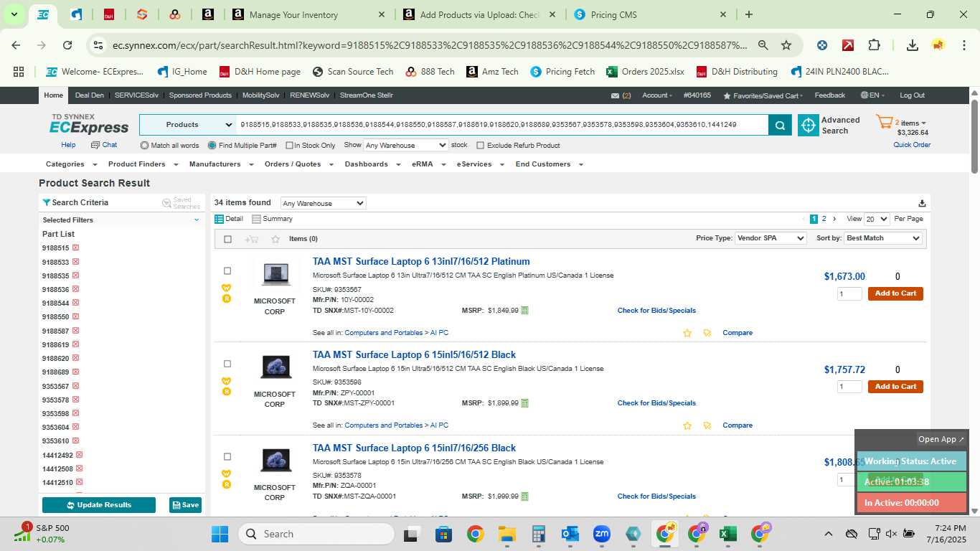This screenshot has width=980, height=551.
Task: Check box for Surface Laptop 15in 16/256 Black
Action: click(227, 457)
